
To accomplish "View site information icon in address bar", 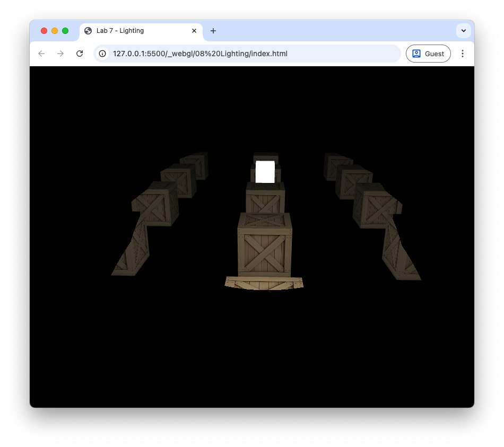I will (x=103, y=54).
